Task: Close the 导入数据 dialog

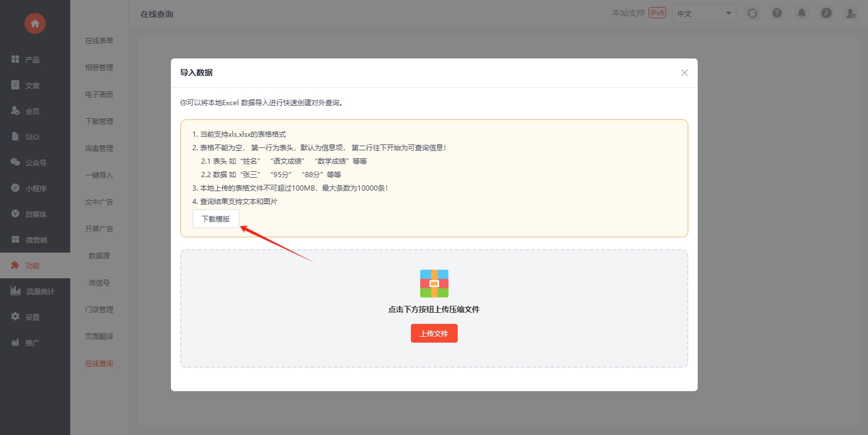Action: 684,73
